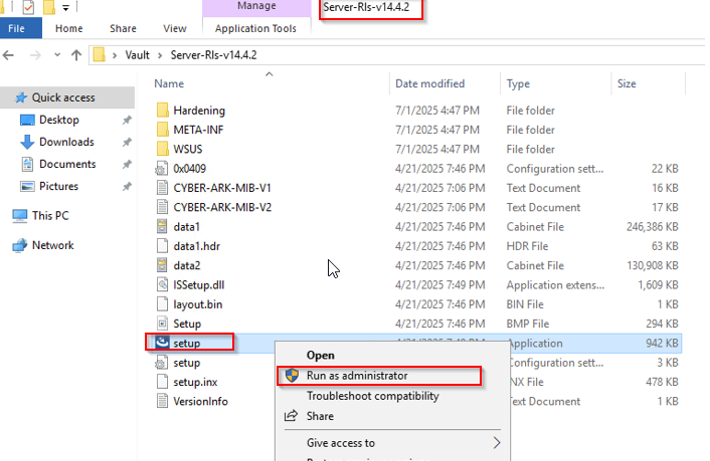710x461 pixels.
Task: Open the Hardening folder icon
Action: click(162, 110)
